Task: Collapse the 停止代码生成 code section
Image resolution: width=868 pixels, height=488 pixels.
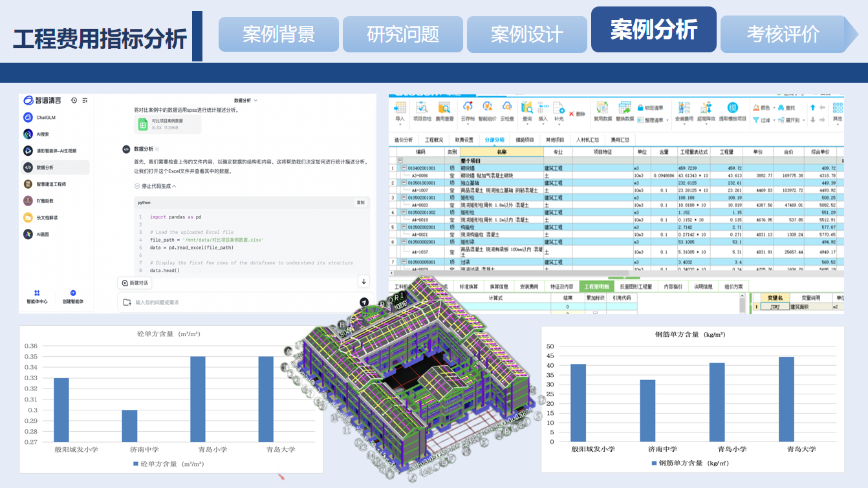Action: (155, 186)
